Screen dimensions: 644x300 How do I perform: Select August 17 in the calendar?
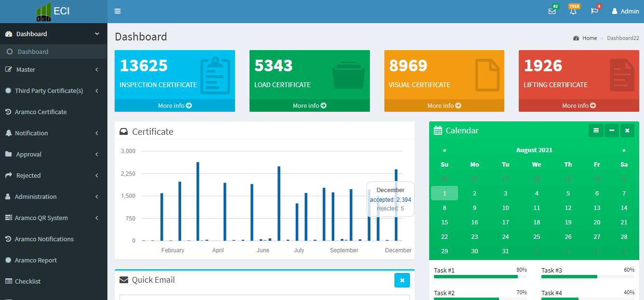505,222
